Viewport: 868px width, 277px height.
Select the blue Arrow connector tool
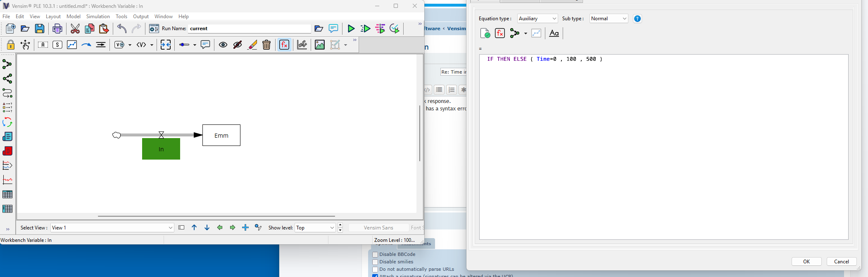click(x=86, y=45)
